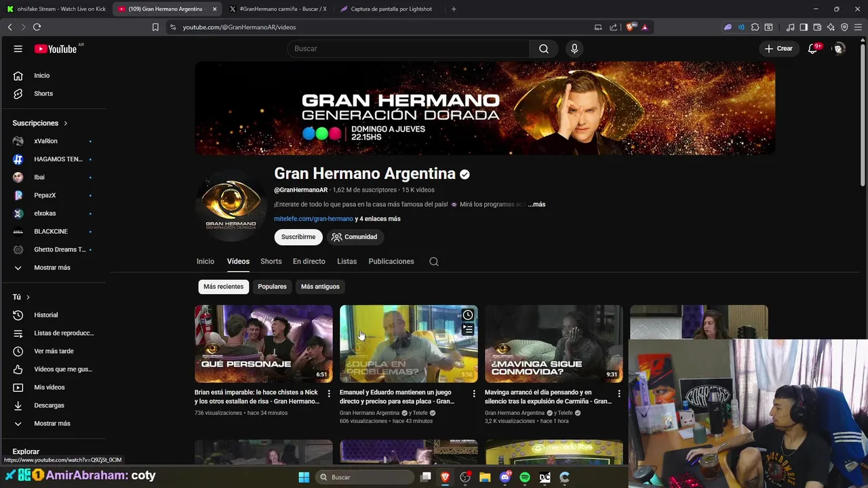
Task: Click the Crear button
Action: pos(778,49)
